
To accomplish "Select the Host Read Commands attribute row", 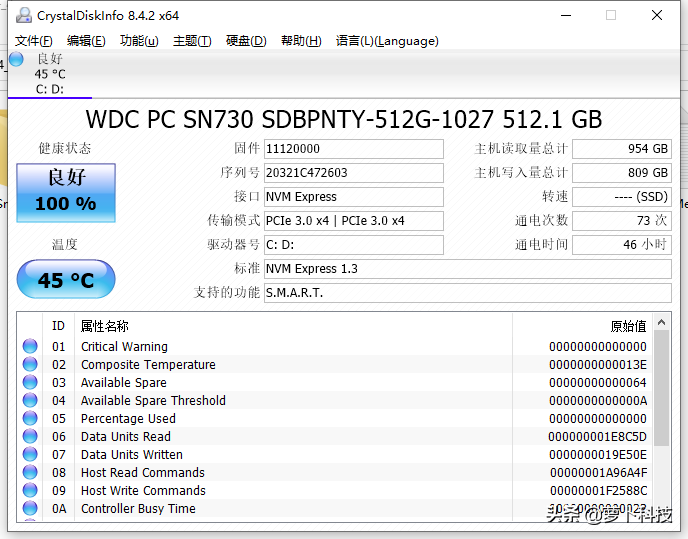I will [x=335, y=472].
